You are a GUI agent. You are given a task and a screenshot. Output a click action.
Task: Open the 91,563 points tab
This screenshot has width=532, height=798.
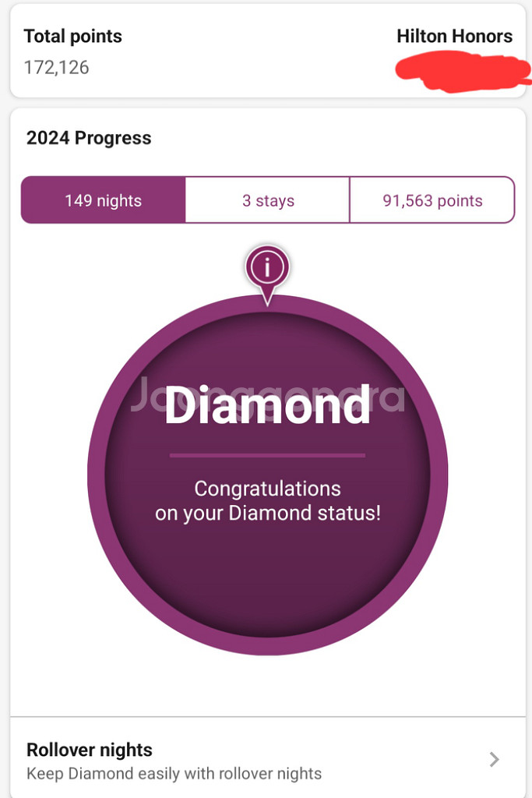point(432,200)
